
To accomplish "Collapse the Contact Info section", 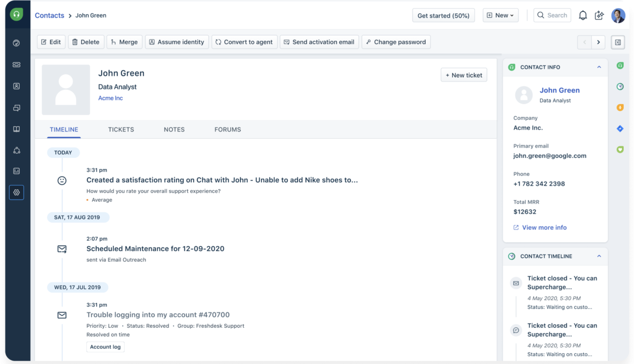I will (599, 67).
